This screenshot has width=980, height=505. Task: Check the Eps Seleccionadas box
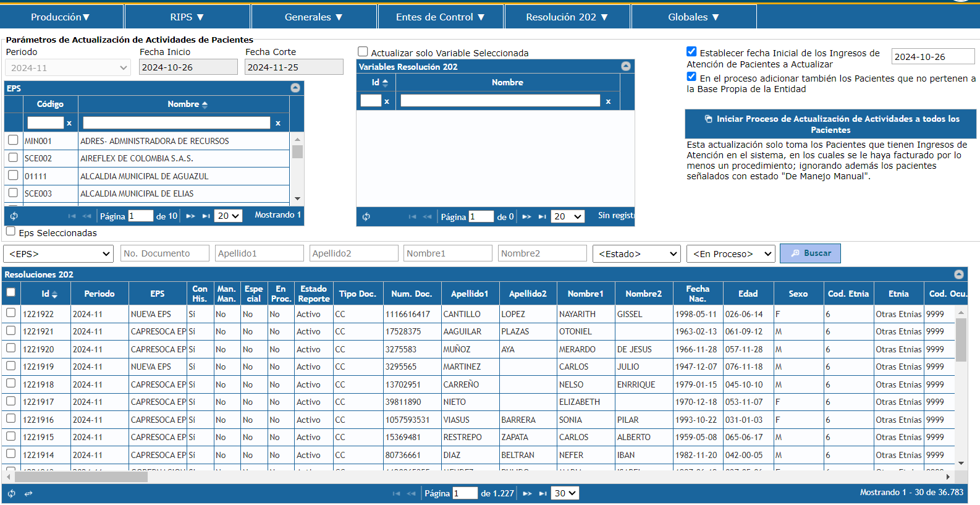11,231
